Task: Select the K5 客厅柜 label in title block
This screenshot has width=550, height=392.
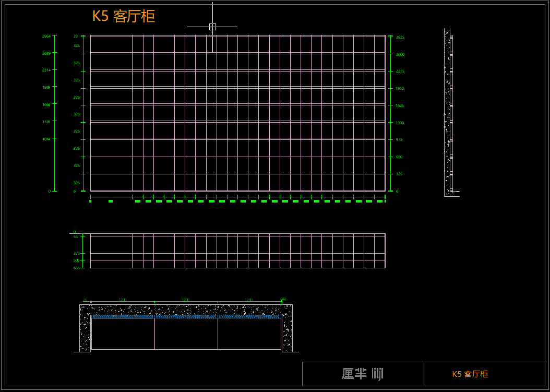Action: 470,374
